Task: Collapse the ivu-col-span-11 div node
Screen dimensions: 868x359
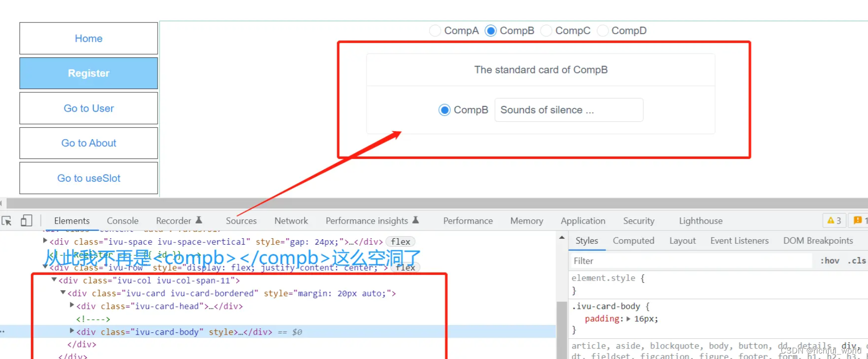Action: [54, 280]
